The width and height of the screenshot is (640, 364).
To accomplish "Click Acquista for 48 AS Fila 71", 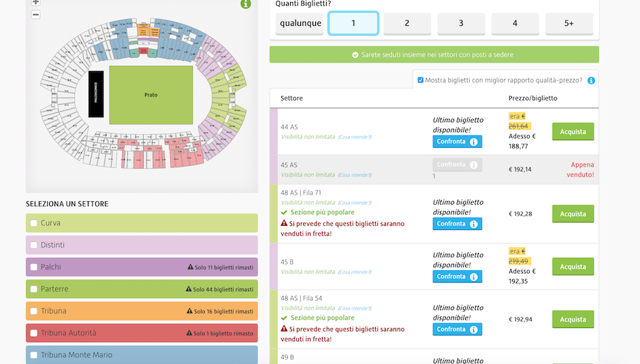I will [573, 214].
